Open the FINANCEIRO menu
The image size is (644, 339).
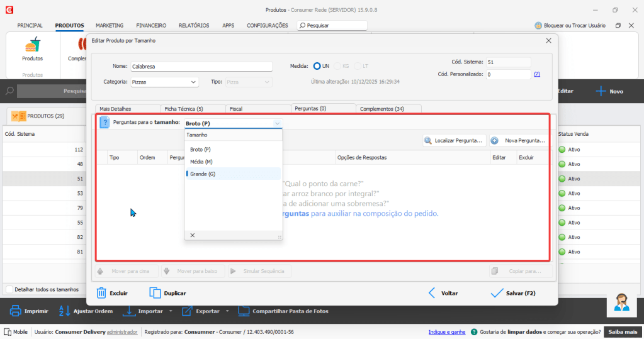(x=151, y=26)
